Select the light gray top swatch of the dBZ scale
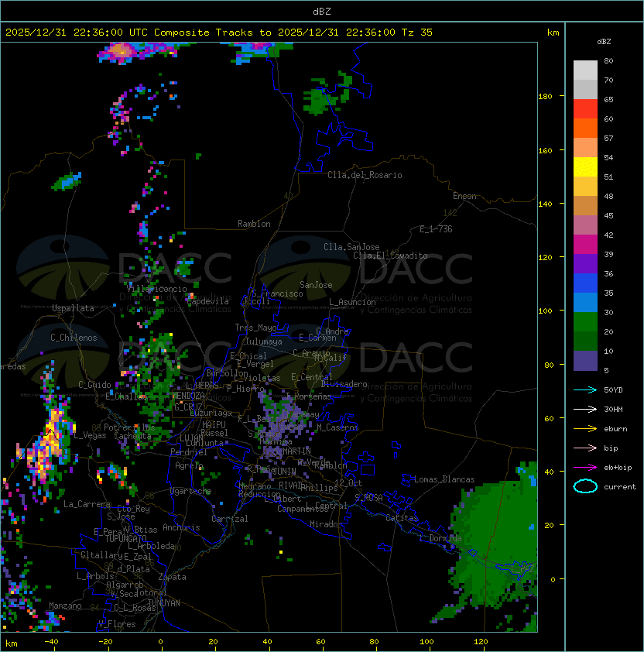The image size is (644, 652). (585, 70)
